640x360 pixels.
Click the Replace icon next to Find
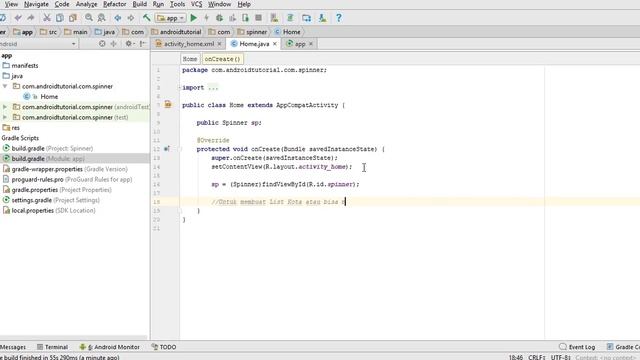[x=102, y=18]
